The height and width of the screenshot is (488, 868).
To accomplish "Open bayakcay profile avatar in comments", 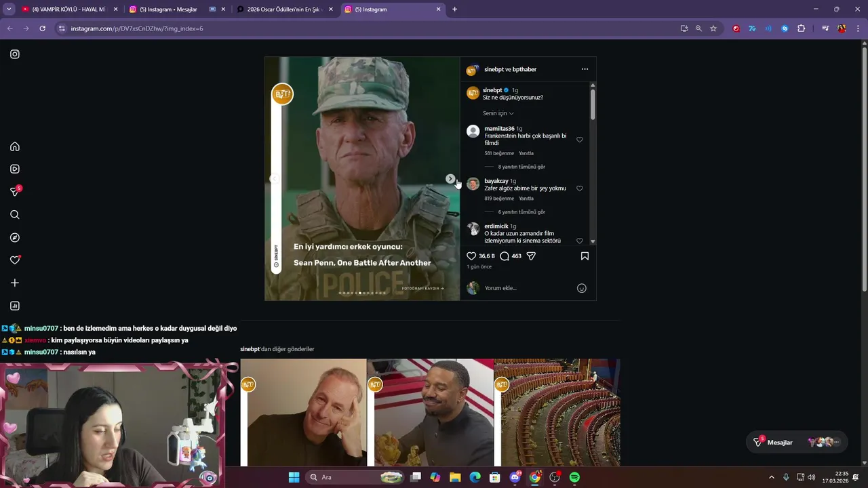I will [473, 184].
